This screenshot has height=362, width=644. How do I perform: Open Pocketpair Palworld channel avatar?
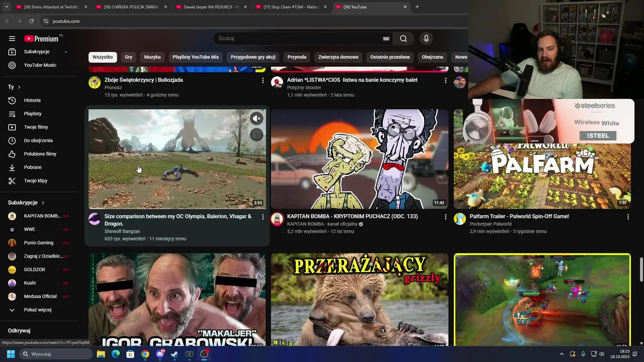click(460, 219)
